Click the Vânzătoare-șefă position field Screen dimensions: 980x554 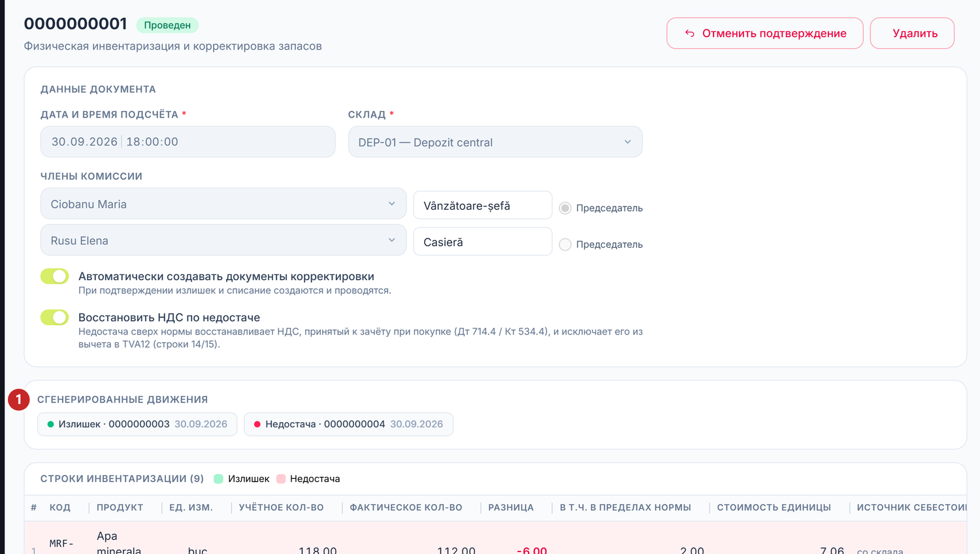click(483, 205)
